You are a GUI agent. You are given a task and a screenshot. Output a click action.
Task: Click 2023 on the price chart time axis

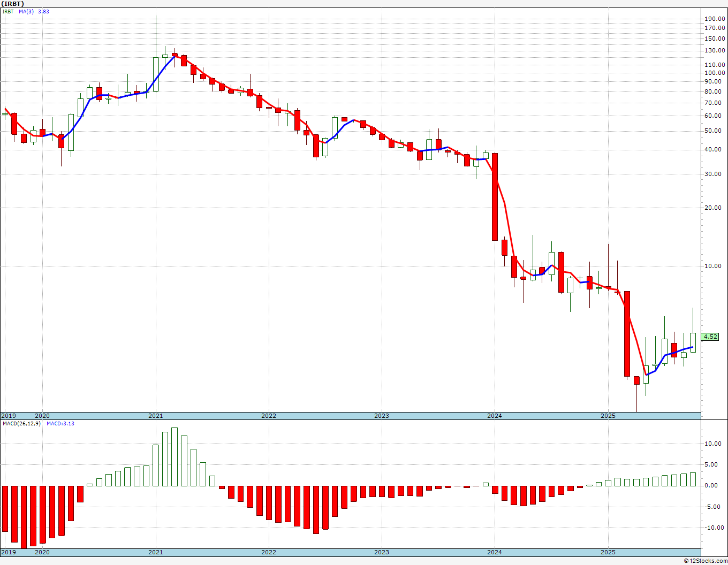click(381, 416)
